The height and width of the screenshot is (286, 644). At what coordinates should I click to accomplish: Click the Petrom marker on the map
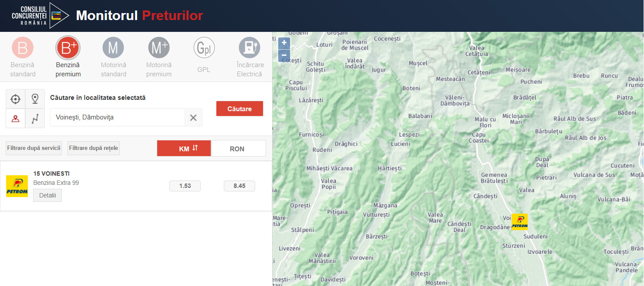pyautogui.click(x=519, y=221)
